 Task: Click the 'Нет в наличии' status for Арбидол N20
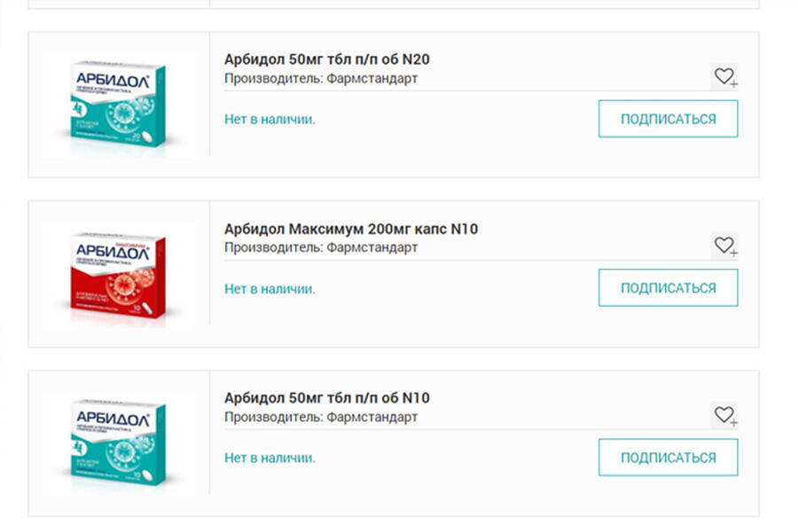270,119
